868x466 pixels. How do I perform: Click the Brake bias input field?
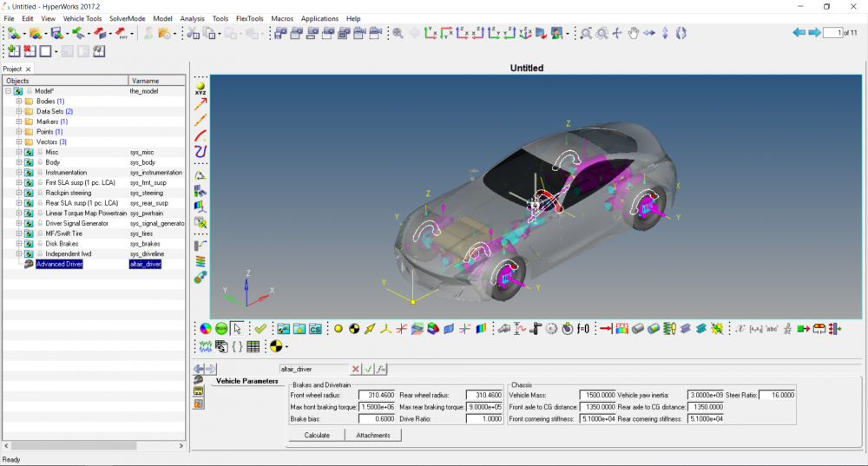(377, 419)
